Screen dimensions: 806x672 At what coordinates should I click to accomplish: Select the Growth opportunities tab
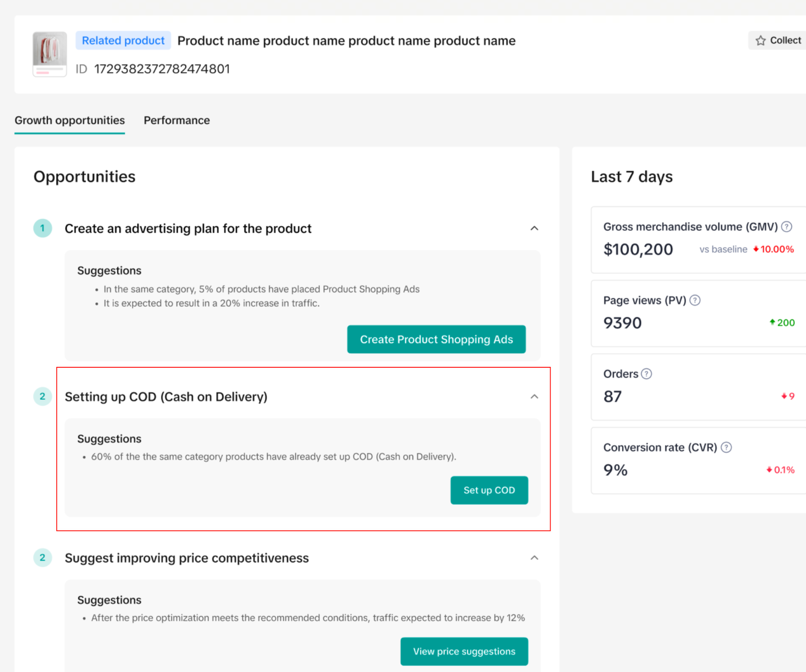point(70,120)
